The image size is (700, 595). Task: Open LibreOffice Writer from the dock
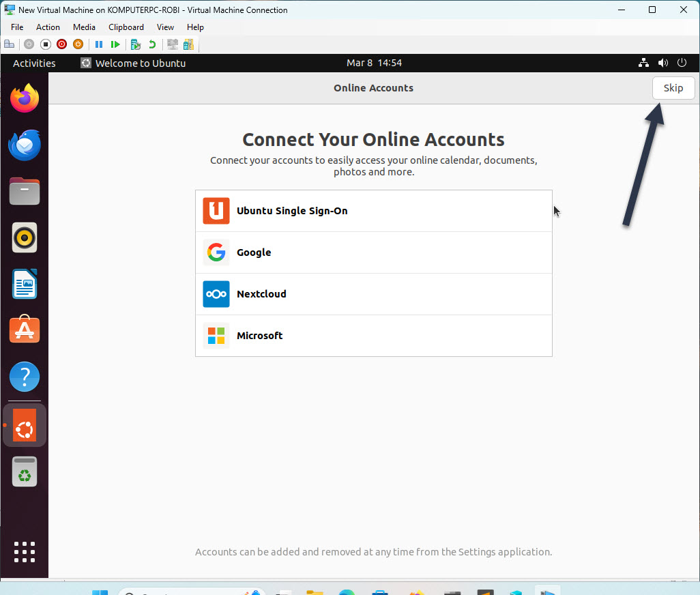point(25,284)
